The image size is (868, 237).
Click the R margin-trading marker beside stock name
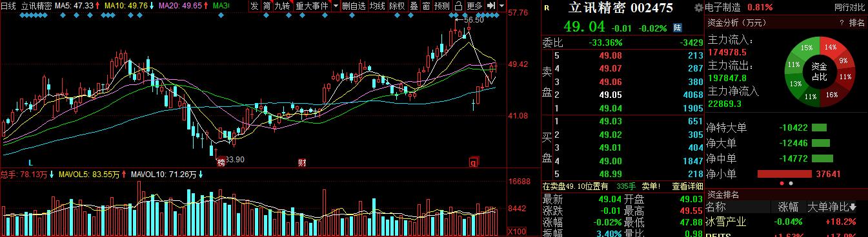(x=547, y=8)
